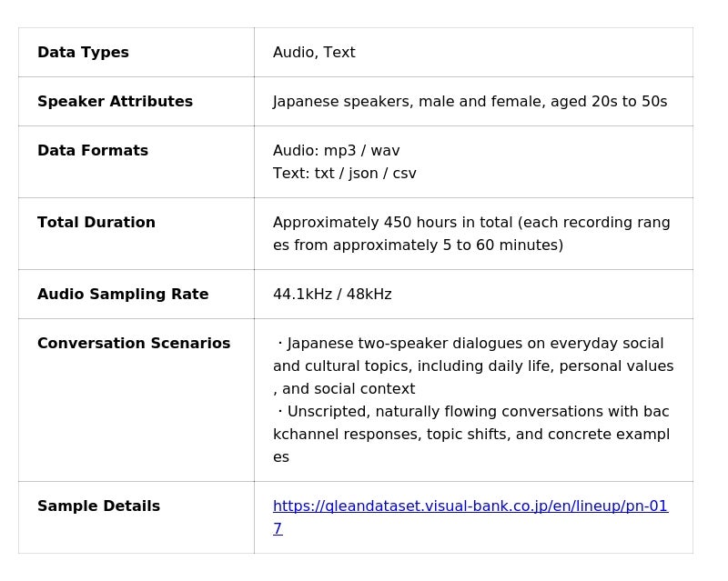
Task: Click the "Audio, Text" value cell
Action: (314, 53)
